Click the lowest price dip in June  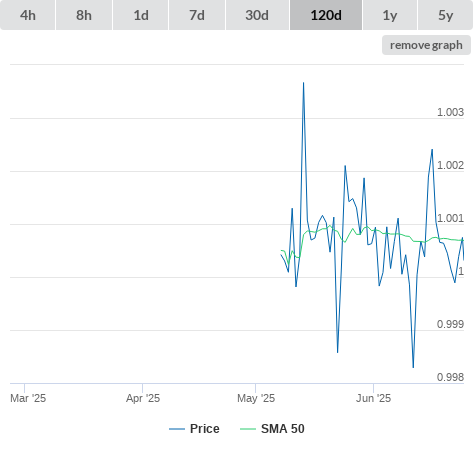point(413,367)
